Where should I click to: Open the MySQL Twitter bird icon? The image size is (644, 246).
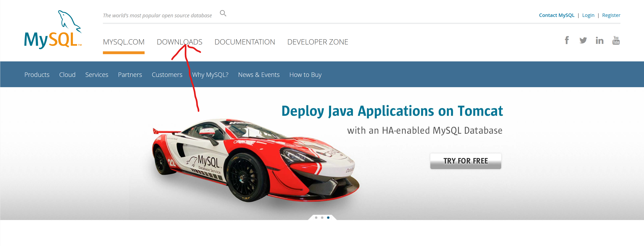click(583, 40)
